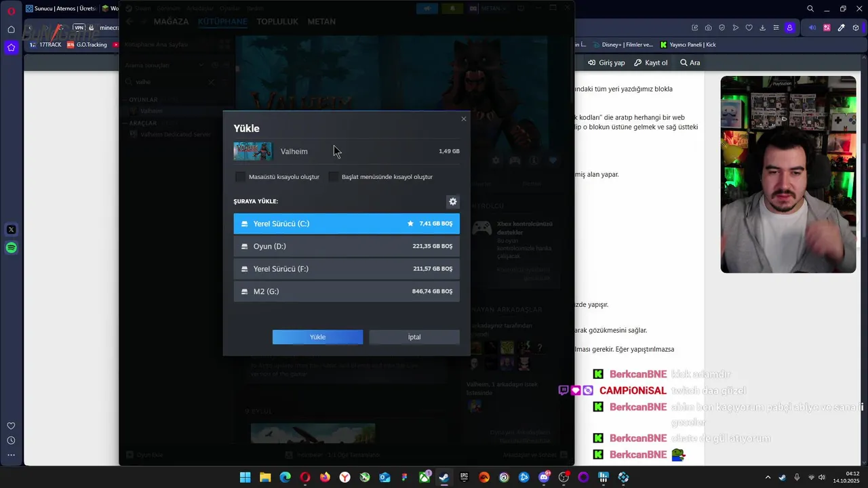The height and width of the screenshot is (488, 868).
Task: Click Opera send flow arrow icon
Action: click(x=735, y=28)
